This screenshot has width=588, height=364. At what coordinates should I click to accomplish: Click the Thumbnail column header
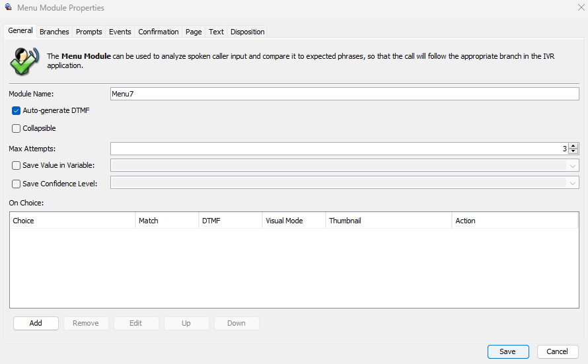[388, 221]
